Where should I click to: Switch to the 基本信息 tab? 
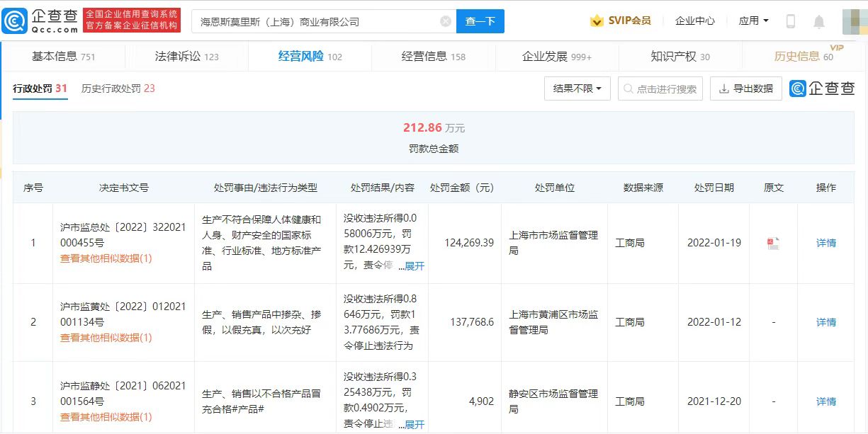[63, 57]
